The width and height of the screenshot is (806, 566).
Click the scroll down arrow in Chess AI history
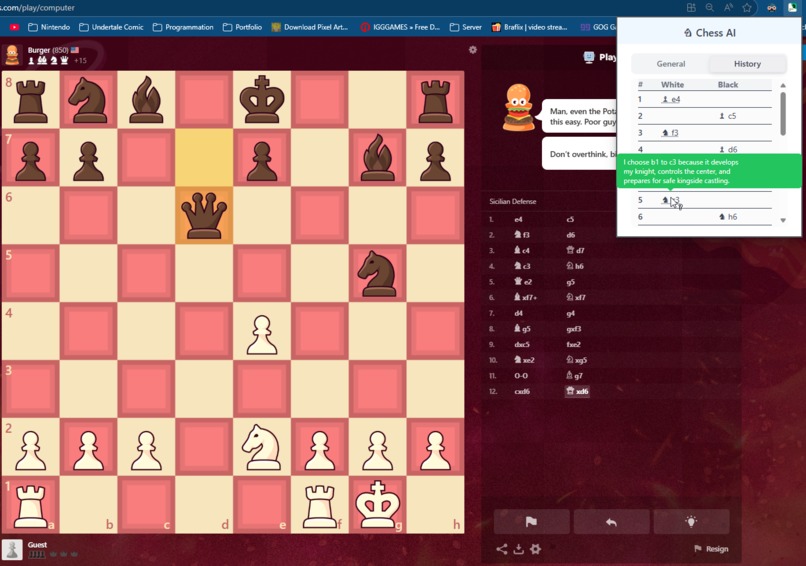(783, 220)
